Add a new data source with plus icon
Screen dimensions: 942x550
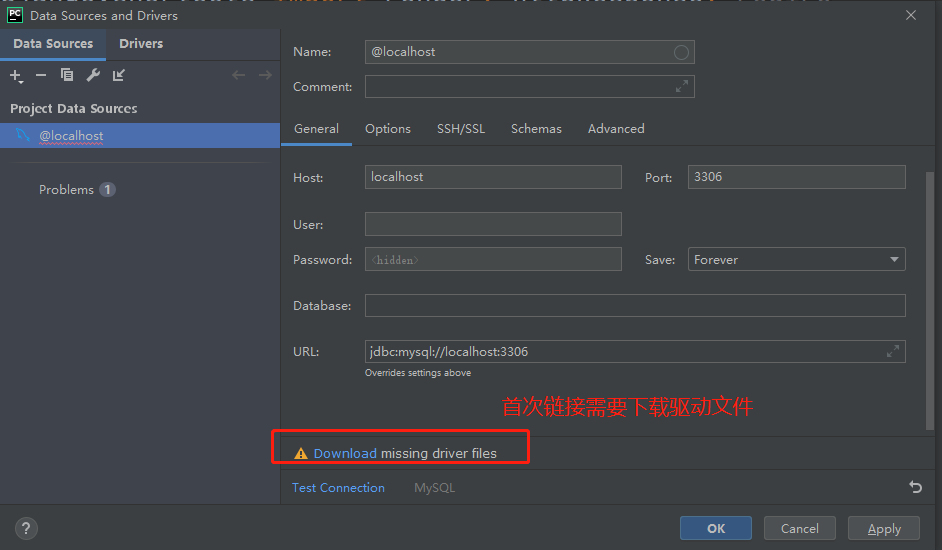pos(16,76)
